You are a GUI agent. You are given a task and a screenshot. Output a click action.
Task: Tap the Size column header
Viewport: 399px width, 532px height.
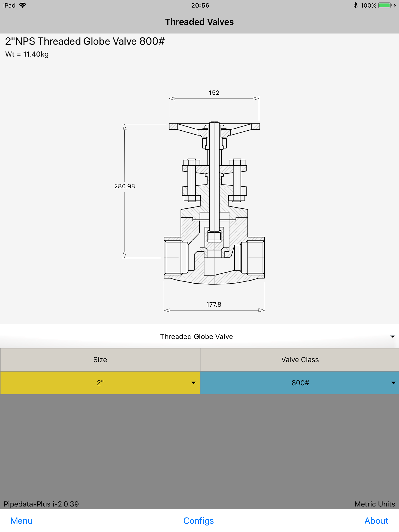[100, 359]
